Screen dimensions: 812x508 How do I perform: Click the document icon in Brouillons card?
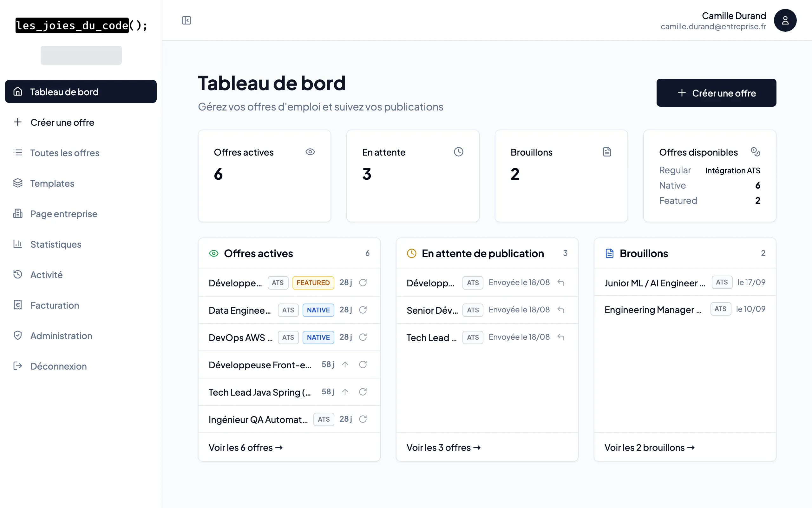pyautogui.click(x=607, y=152)
